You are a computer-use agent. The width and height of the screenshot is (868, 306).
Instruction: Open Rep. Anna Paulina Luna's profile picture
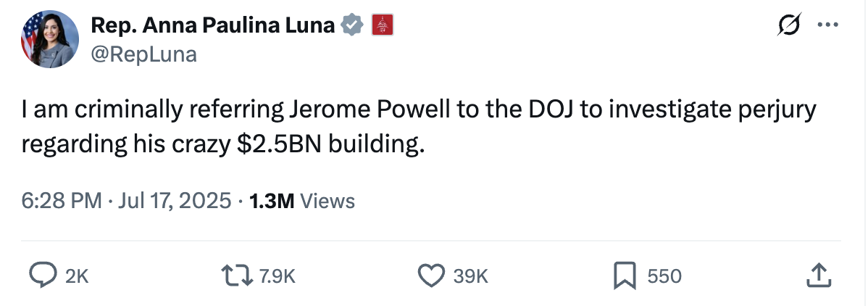point(49,39)
